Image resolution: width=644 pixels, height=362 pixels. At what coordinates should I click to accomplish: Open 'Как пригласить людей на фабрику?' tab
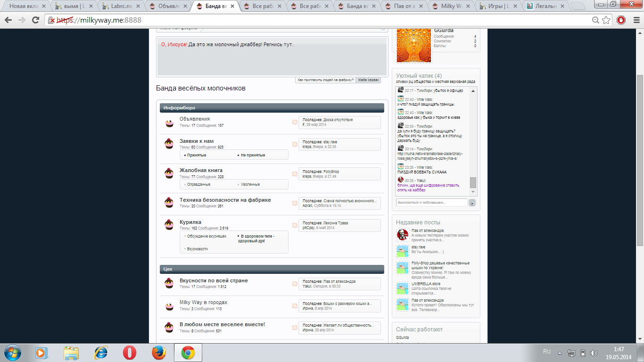[x=325, y=80]
